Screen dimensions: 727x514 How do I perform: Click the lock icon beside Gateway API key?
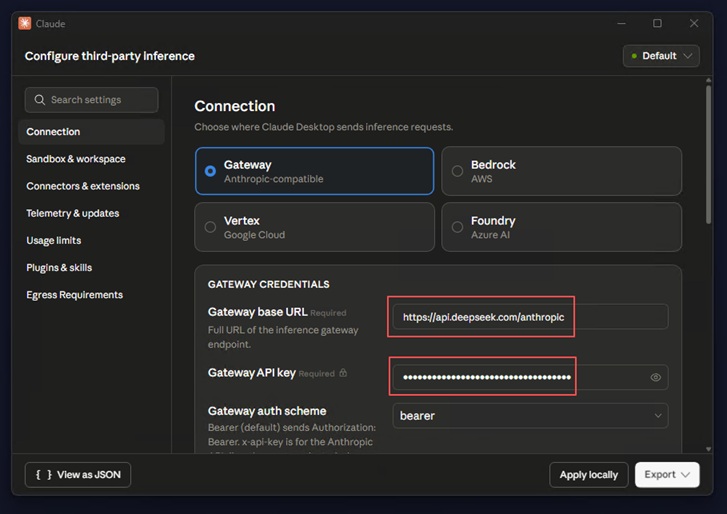click(343, 373)
